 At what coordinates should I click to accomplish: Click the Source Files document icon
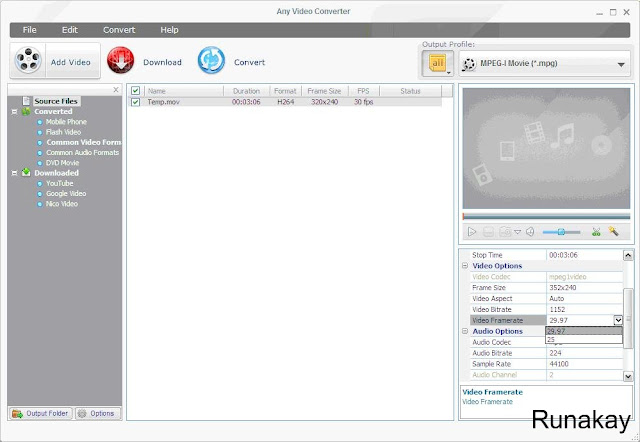tap(27, 101)
